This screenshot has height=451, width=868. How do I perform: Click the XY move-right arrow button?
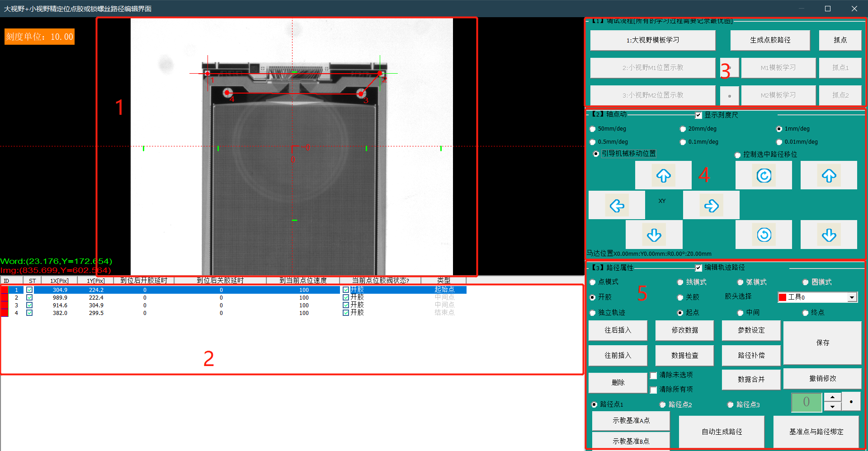click(711, 206)
